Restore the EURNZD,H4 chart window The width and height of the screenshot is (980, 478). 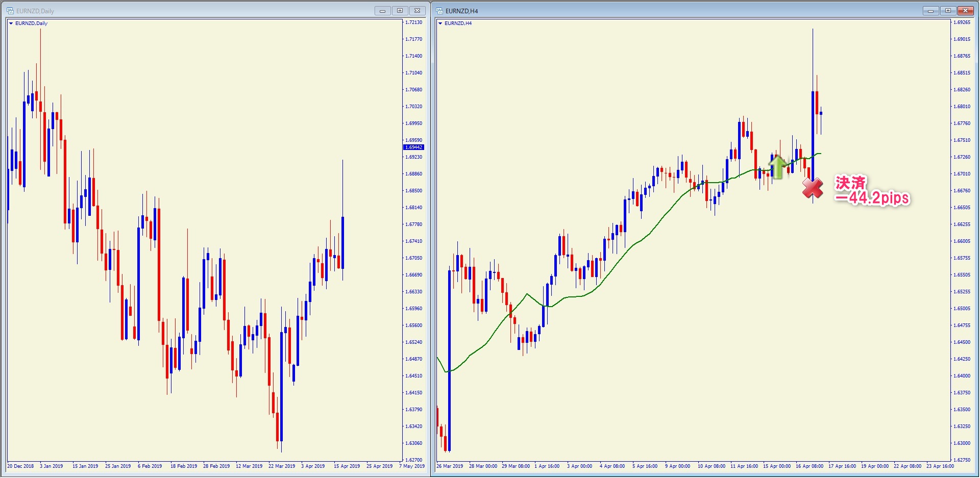coord(948,11)
